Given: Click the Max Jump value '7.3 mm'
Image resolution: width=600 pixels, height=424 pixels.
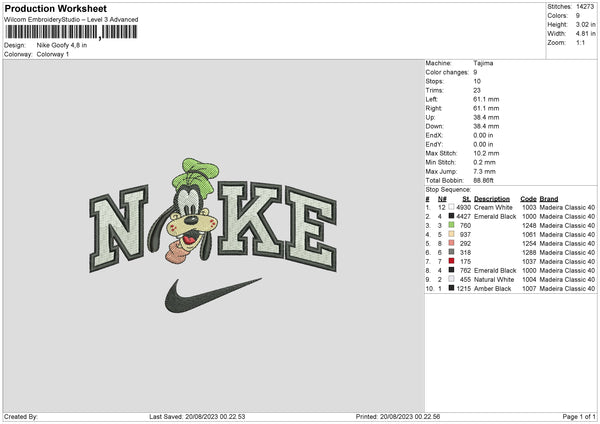Looking at the screenshot, I should pos(484,171).
